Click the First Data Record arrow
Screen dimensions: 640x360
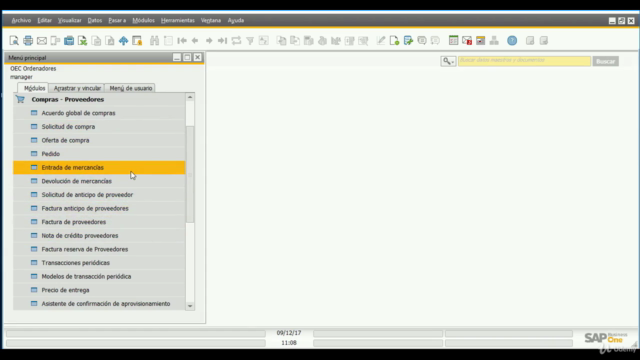[182, 40]
